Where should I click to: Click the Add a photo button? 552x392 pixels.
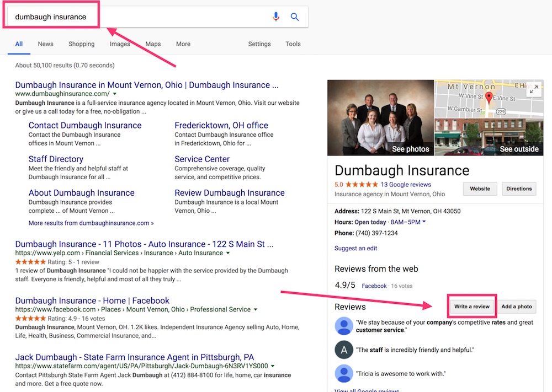tap(517, 307)
